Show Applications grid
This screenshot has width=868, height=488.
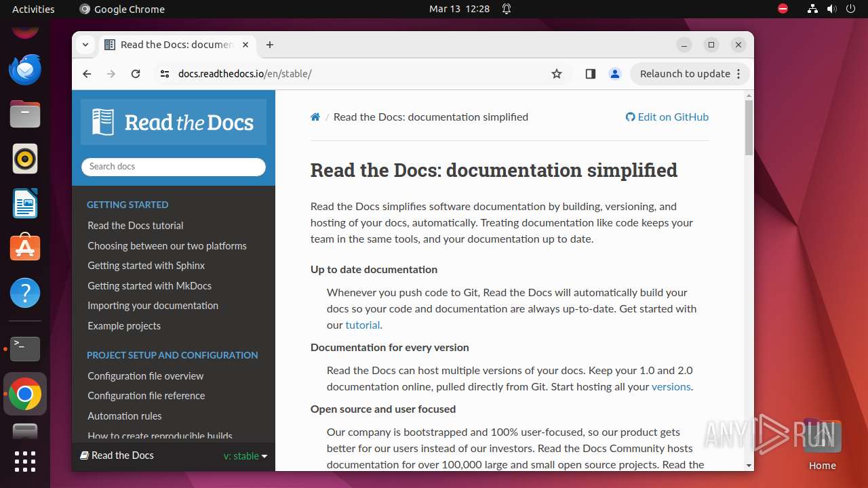pyautogui.click(x=25, y=461)
